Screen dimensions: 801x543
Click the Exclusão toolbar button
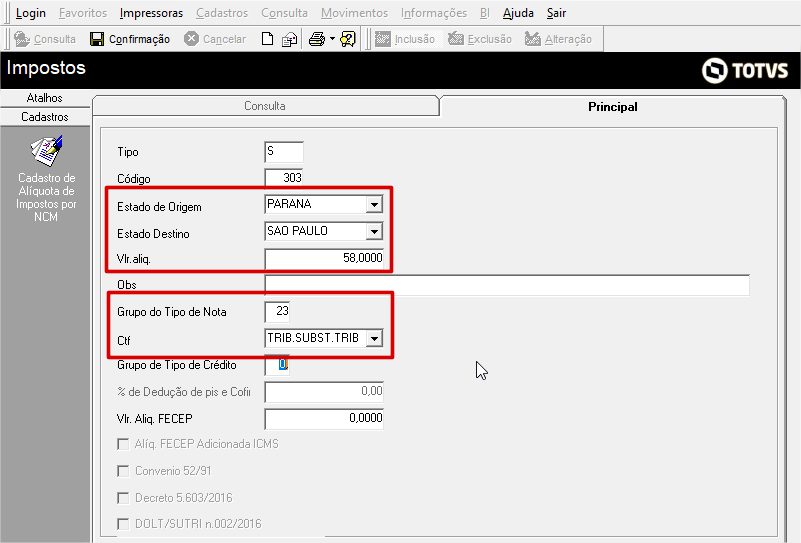(x=480, y=39)
